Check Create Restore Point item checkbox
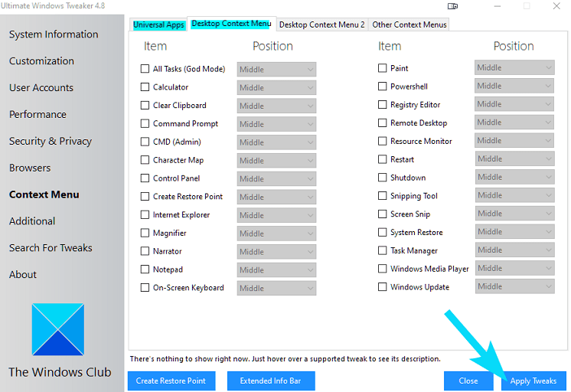 pos(145,196)
